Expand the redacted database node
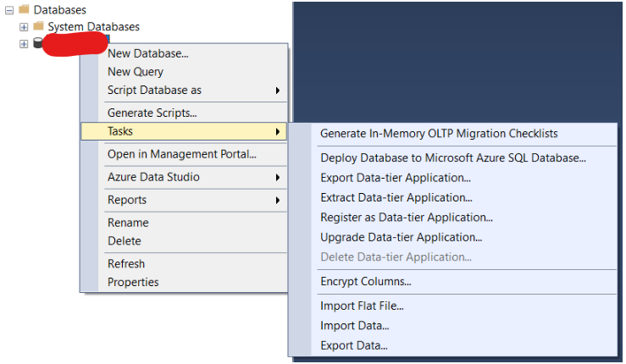626x364 pixels. coord(24,44)
